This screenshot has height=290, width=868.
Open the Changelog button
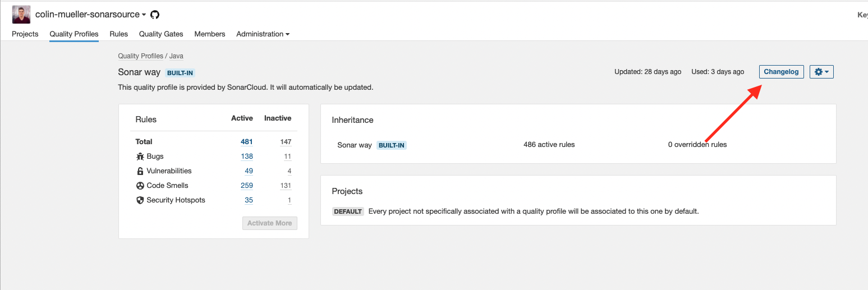pyautogui.click(x=781, y=72)
